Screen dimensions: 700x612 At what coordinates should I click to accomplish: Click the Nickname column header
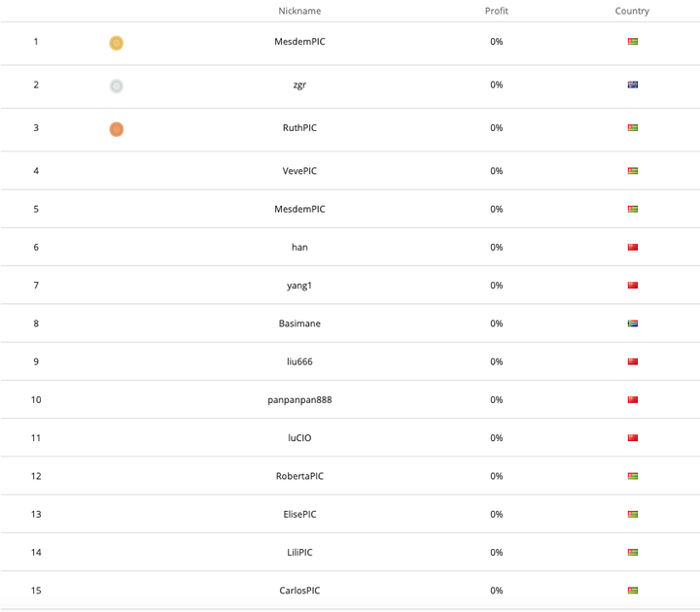(x=299, y=11)
